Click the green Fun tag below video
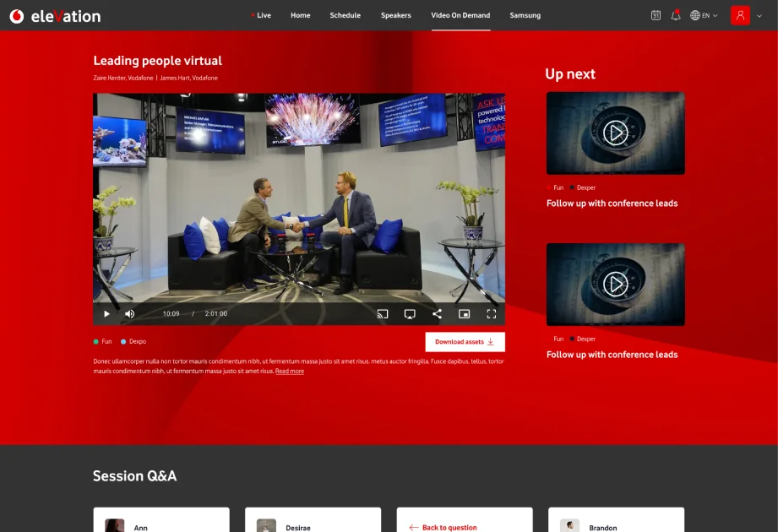Image resolution: width=778 pixels, height=532 pixels. point(103,341)
